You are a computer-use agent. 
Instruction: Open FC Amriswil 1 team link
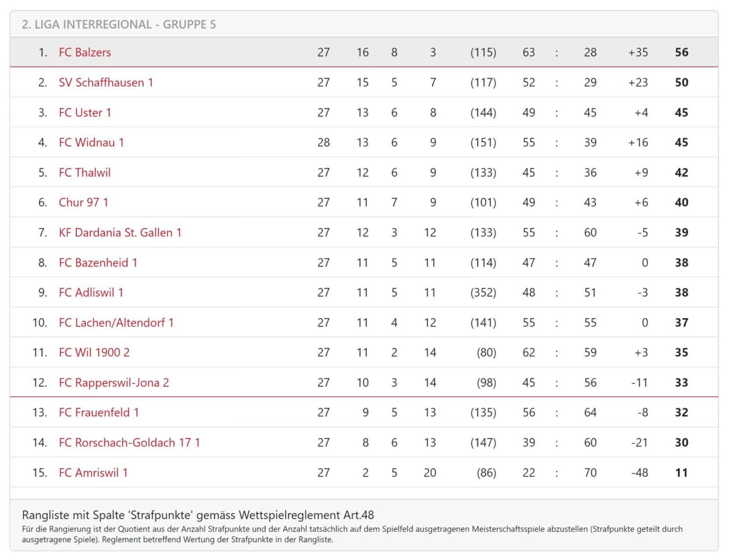tap(93, 473)
